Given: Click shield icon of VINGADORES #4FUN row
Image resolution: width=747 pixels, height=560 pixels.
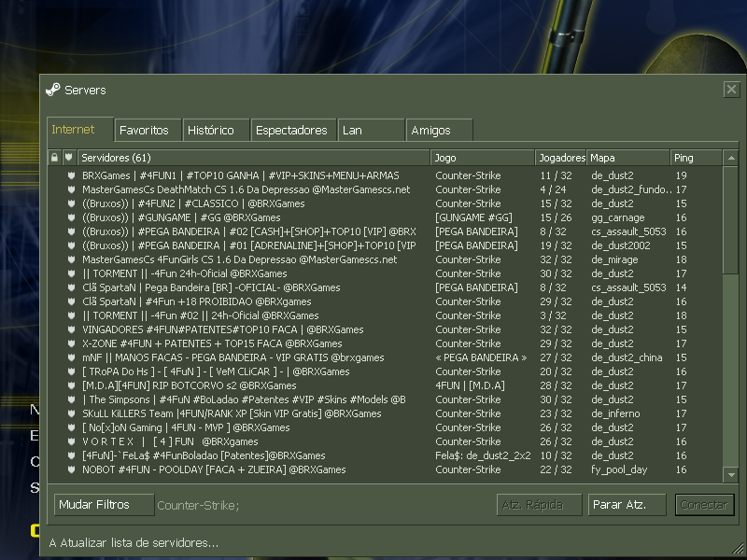Looking at the screenshot, I should 72,329.
